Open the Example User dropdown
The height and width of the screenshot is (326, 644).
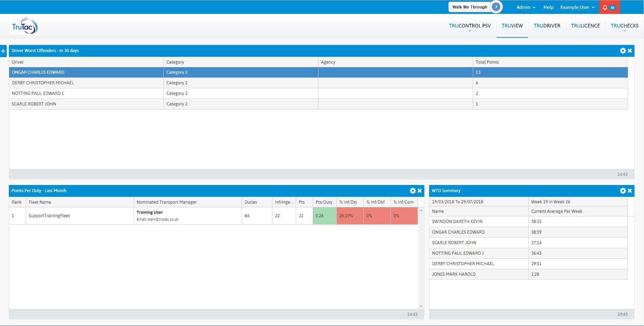click(x=577, y=7)
